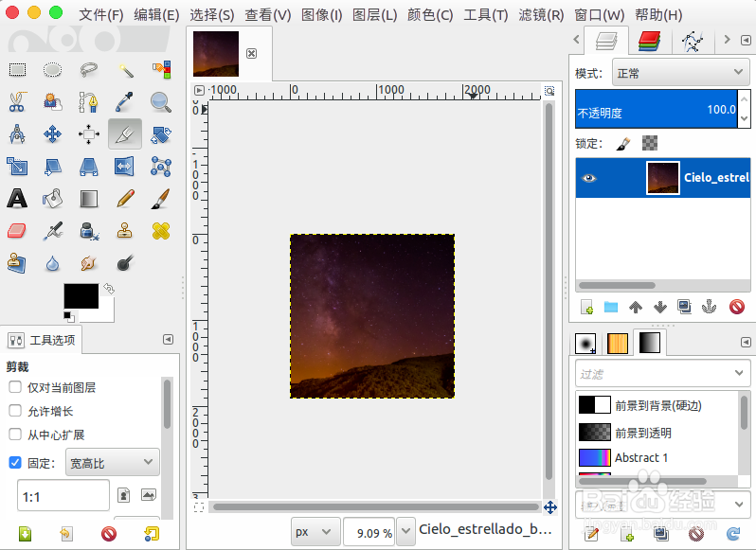Image resolution: width=756 pixels, height=550 pixels.
Task: Choose the Text tool
Action: coord(17,198)
